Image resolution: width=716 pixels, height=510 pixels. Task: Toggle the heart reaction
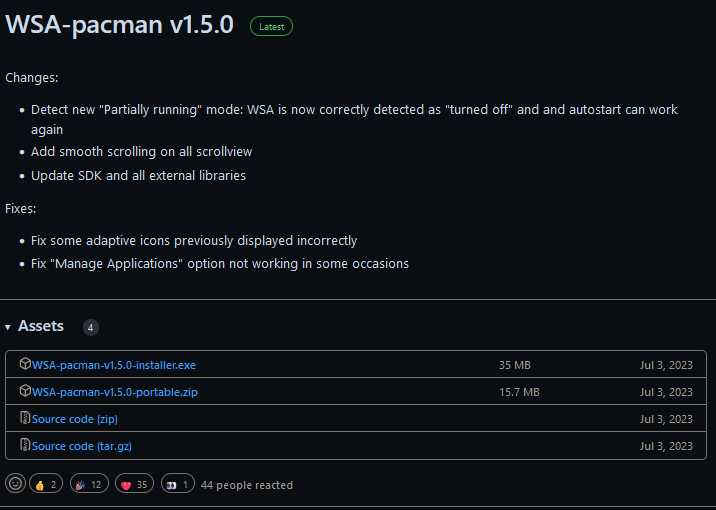135,484
